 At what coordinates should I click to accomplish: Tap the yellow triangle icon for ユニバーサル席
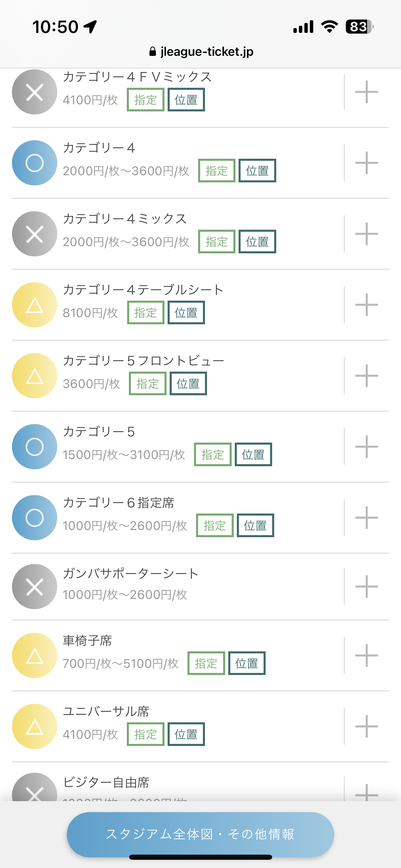point(35,726)
